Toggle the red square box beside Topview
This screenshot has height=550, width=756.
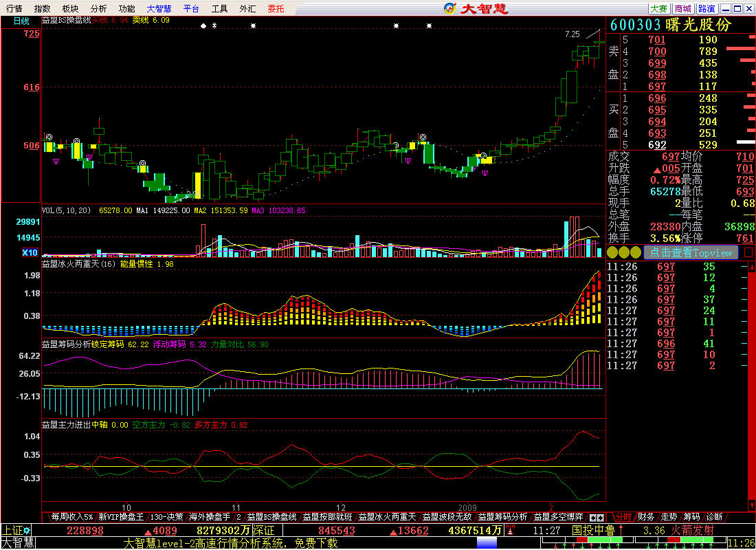pos(748,252)
